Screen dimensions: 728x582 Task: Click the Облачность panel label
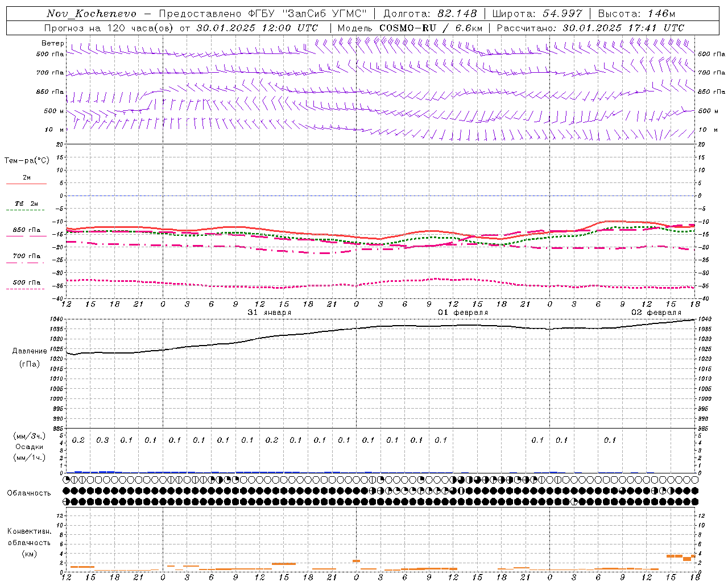click(x=29, y=493)
